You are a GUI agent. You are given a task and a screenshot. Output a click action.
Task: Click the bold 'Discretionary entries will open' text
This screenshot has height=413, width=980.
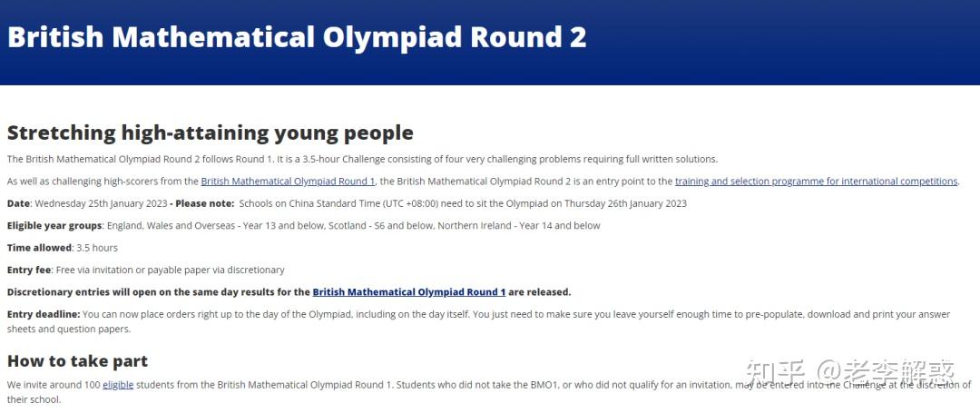[x=100, y=292]
